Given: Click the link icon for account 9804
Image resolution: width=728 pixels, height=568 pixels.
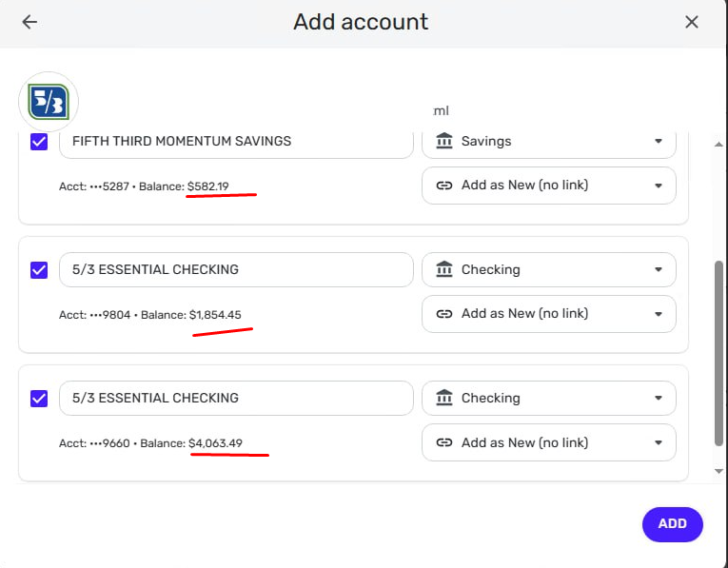Looking at the screenshot, I should tap(444, 314).
